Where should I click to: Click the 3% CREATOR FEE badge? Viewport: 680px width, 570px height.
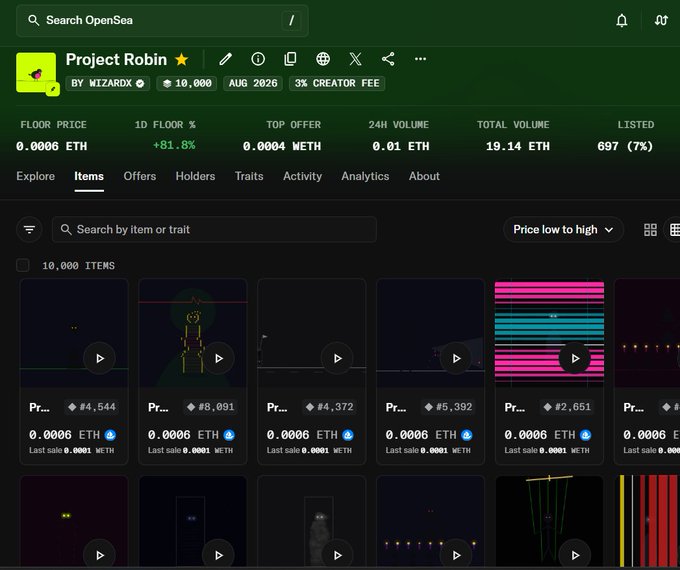tap(337, 83)
